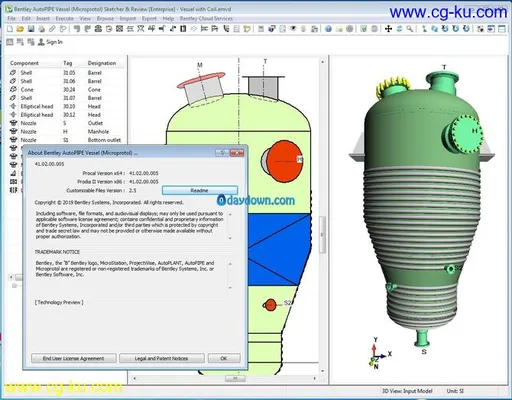Open the Import menu
The image size is (512, 400).
click(128, 18)
